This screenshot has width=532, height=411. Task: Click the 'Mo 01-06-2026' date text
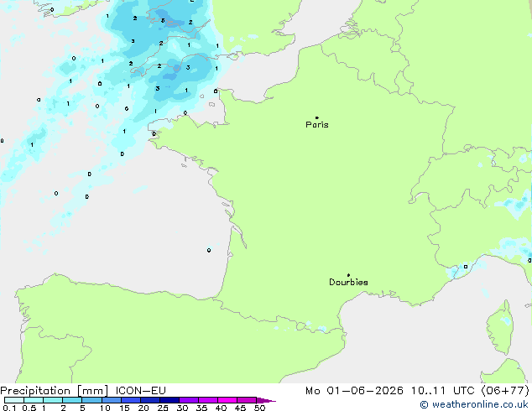354,391
